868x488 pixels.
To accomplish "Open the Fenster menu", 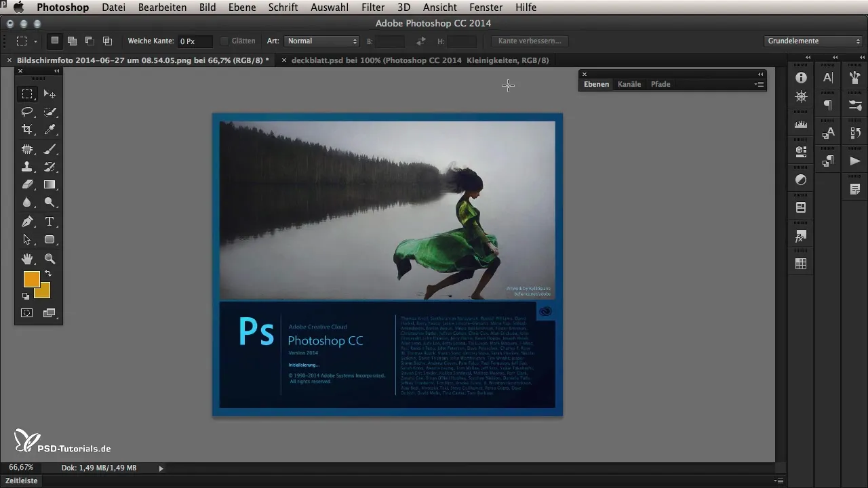I will [486, 7].
